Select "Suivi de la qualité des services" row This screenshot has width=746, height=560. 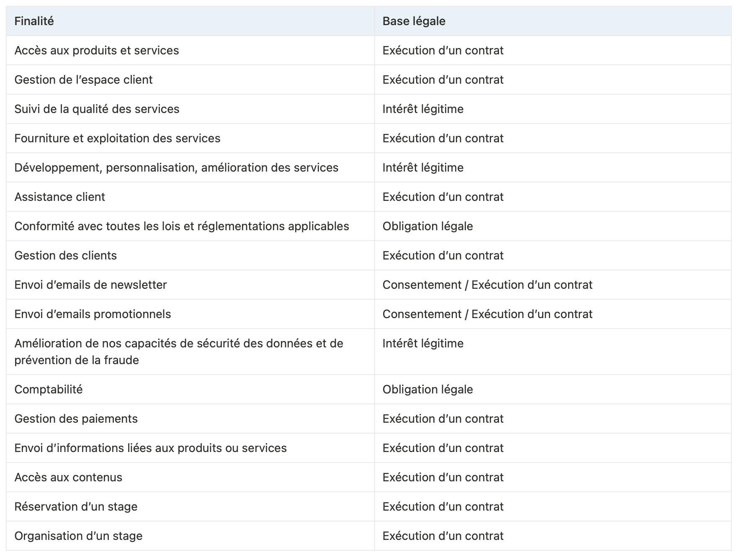pos(97,109)
